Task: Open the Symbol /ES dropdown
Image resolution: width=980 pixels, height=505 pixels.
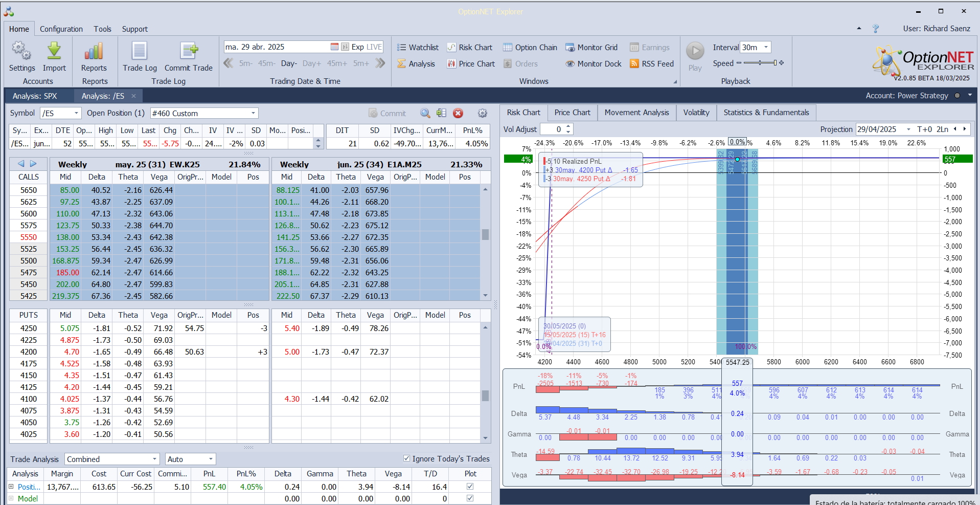Action: (x=76, y=113)
